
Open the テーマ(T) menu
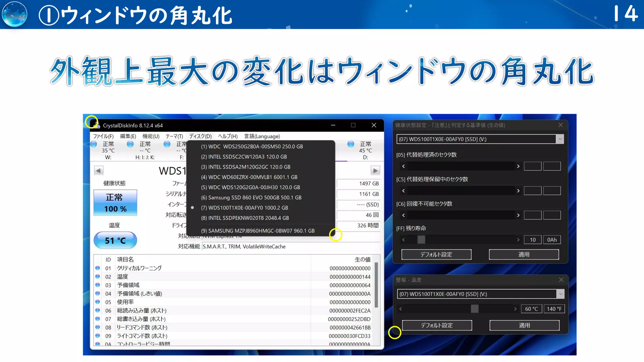tap(174, 136)
